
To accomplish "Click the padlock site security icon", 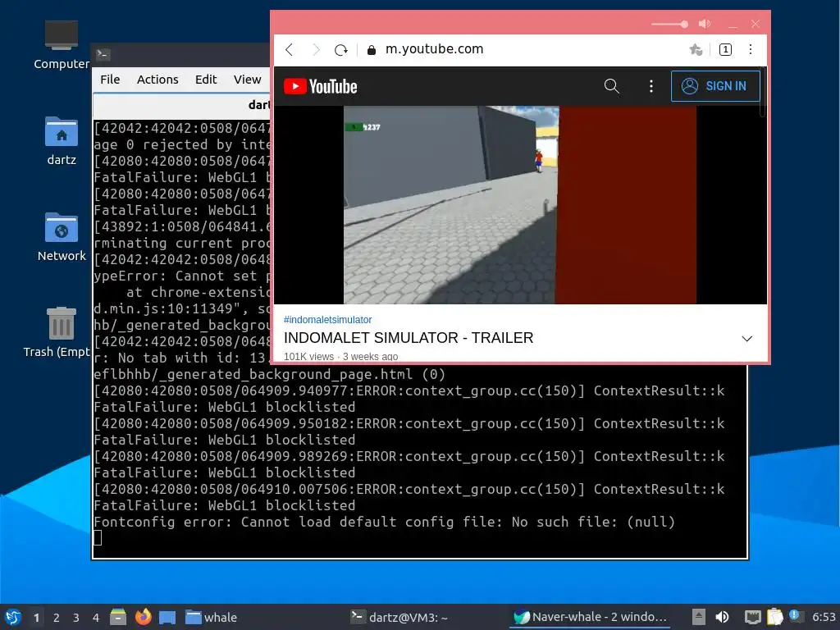I will coord(372,50).
